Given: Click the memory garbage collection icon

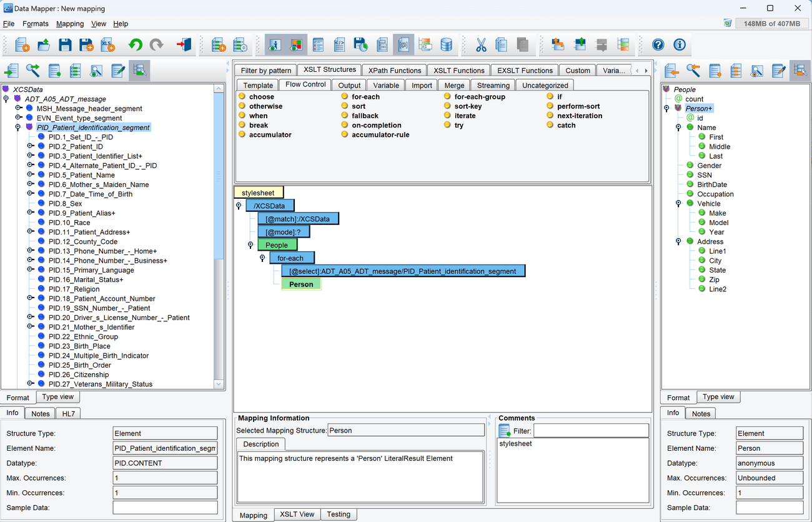Looking at the screenshot, I should coord(727,23).
